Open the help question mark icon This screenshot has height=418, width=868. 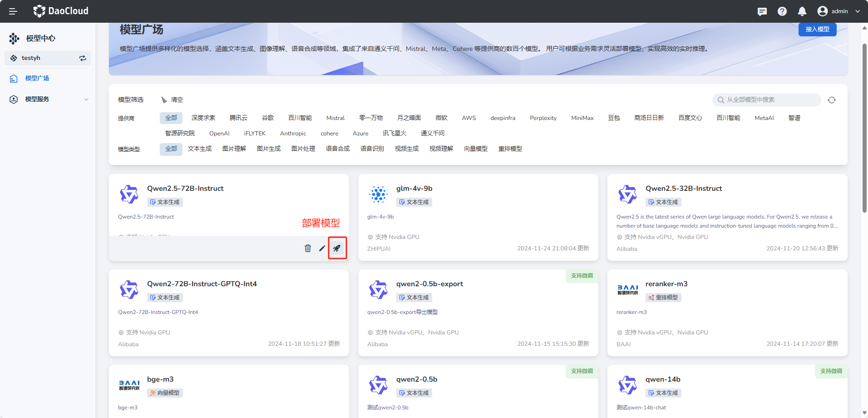tap(782, 11)
